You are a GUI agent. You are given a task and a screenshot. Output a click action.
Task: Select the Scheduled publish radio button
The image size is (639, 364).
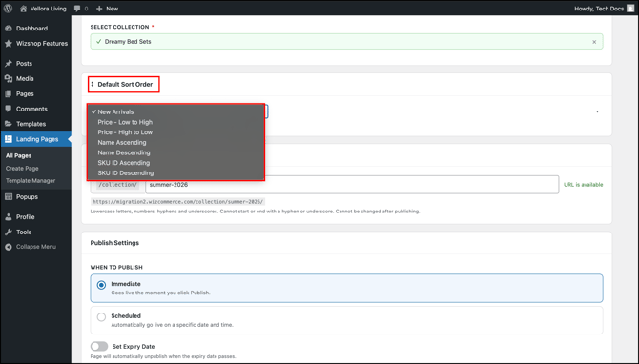point(101,317)
